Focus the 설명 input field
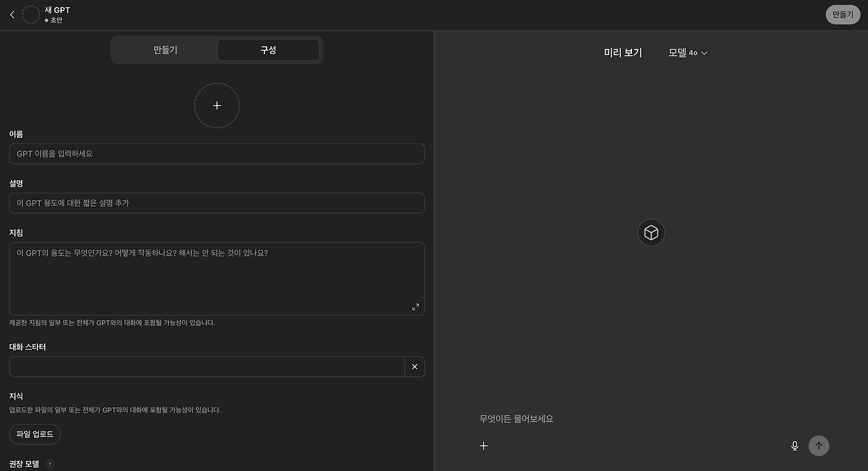The height and width of the screenshot is (471, 868). pyautogui.click(x=217, y=203)
